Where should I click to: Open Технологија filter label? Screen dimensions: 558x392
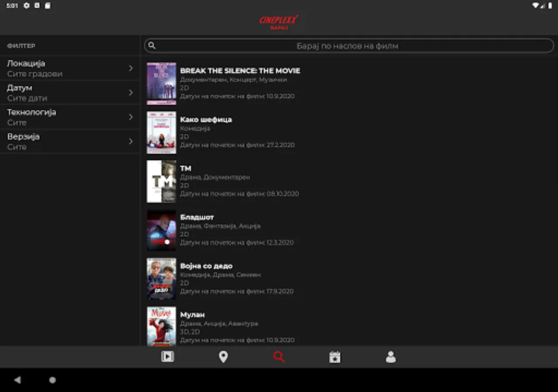(31, 112)
